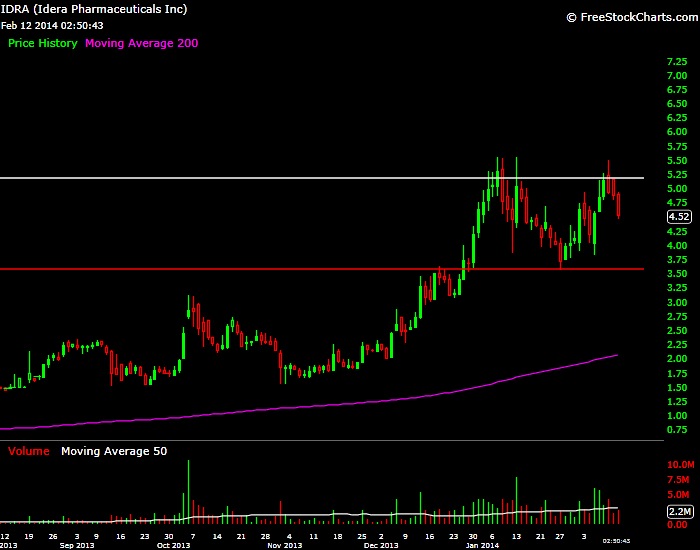Click the 3.00 price axis label
This screenshot has width=700, height=550.
677,302
